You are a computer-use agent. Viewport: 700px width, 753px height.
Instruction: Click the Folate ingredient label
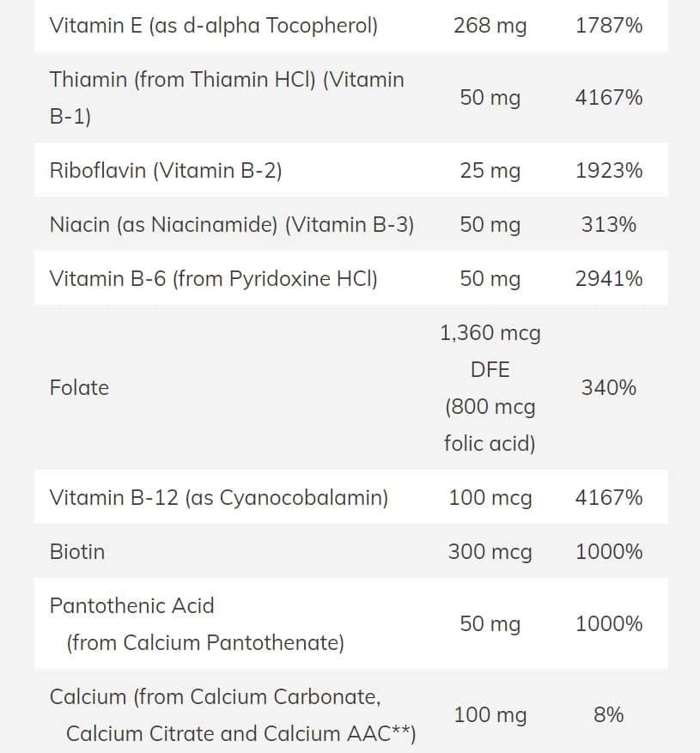pyautogui.click(x=79, y=387)
